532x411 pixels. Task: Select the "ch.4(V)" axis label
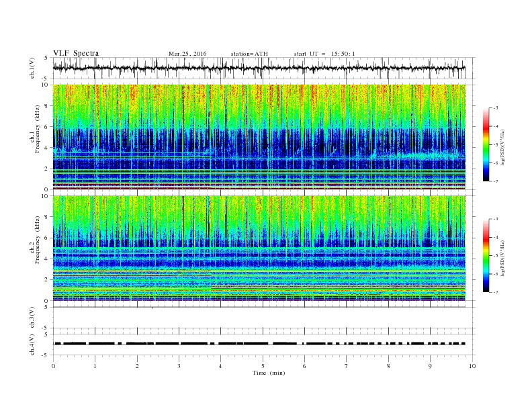coord(32,345)
